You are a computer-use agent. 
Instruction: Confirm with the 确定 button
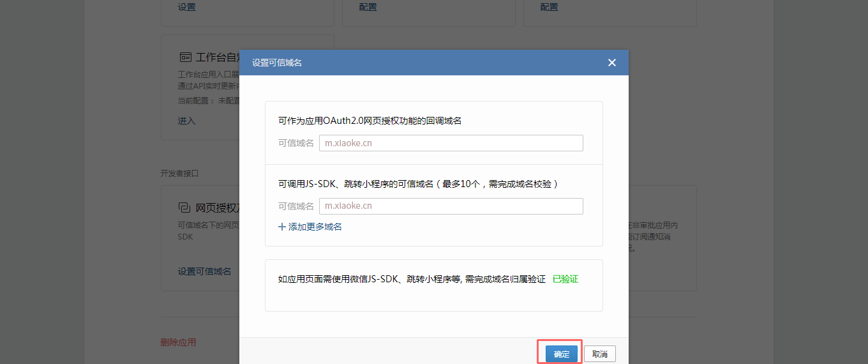[562, 354]
